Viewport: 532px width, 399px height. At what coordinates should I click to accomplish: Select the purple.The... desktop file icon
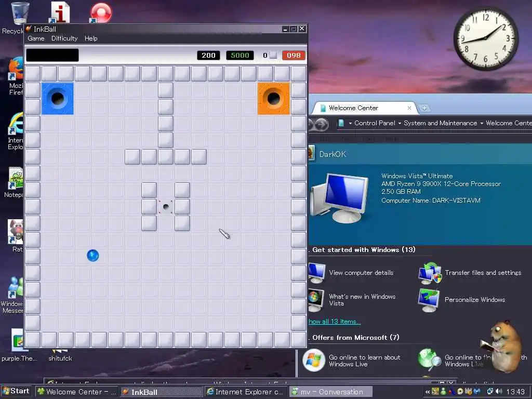click(x=18, y=344)
